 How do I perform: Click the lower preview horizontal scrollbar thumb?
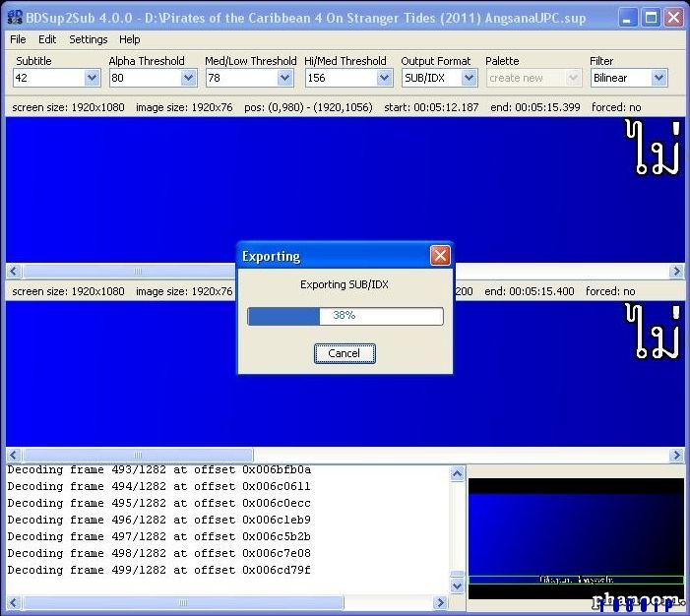[138, 455]
